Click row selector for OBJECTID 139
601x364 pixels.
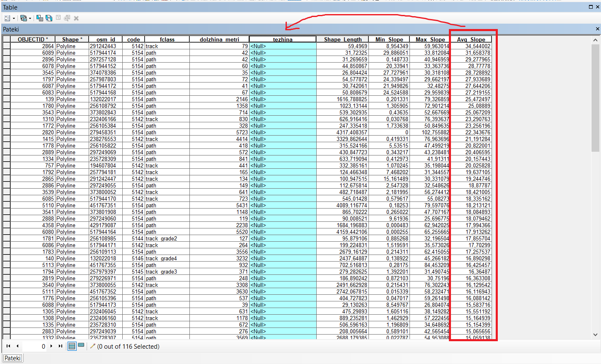pyautogui.click(x=7, y=99)
